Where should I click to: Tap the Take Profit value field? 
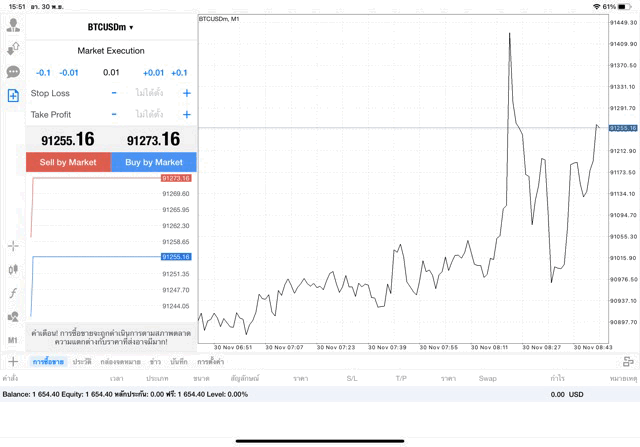coord(149,114)
